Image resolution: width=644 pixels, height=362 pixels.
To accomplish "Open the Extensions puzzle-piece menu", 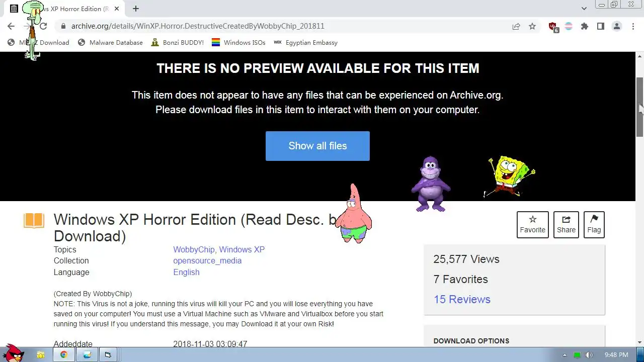I will (584, 26).
